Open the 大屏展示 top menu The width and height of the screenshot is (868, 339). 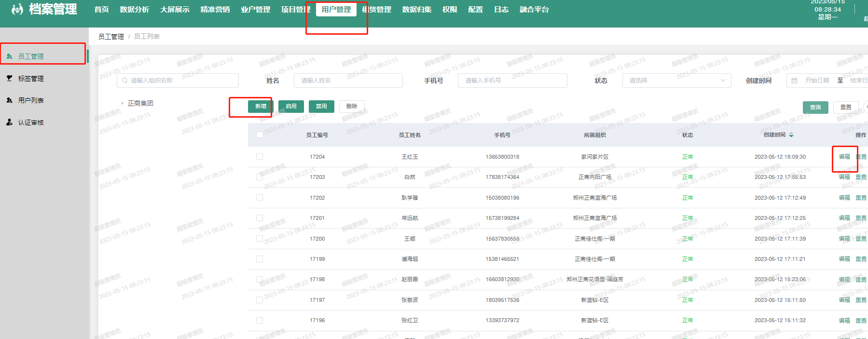175,10
